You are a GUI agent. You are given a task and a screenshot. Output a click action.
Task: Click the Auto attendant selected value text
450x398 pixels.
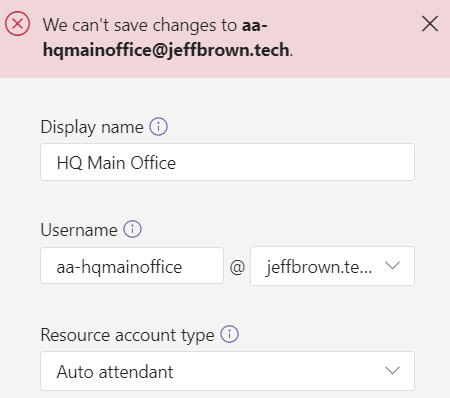[x=115, y=372]
